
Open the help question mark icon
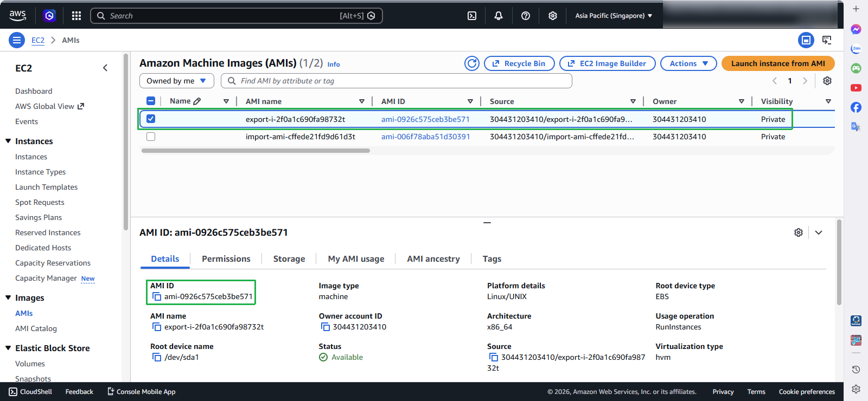[526, 16]
